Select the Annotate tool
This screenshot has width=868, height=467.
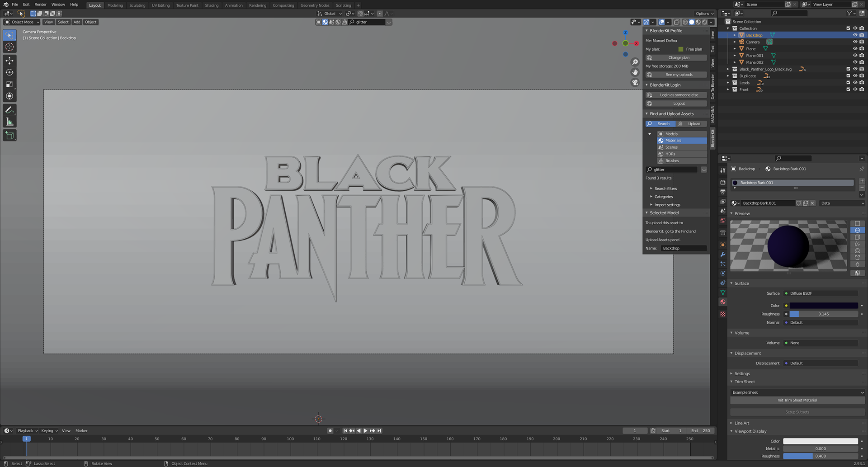pos(9,110)
